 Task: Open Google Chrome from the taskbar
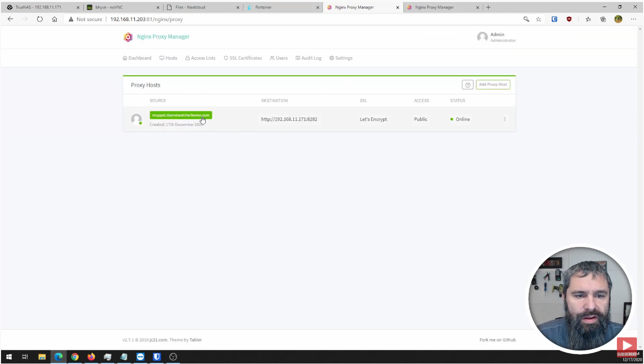75,357
